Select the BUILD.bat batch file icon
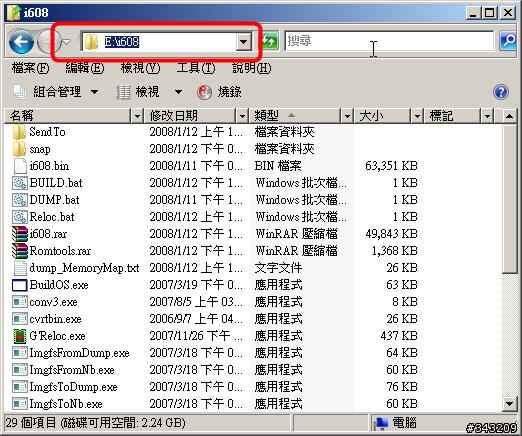This screenshot has height=436, width=522. [x=20, y=183]
